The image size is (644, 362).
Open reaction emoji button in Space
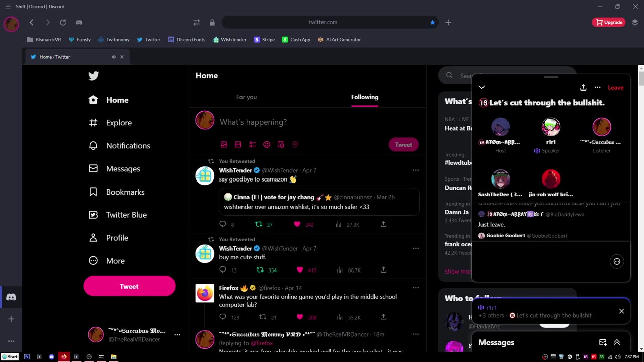coord(617,261)
